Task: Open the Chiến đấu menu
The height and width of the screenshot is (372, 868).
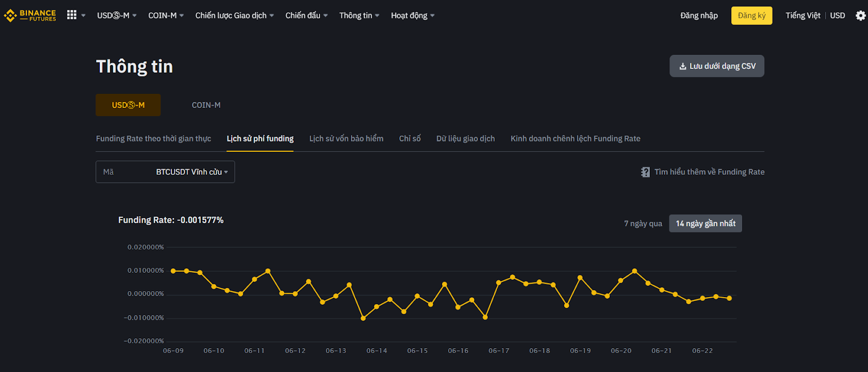Action: [307, 15]
